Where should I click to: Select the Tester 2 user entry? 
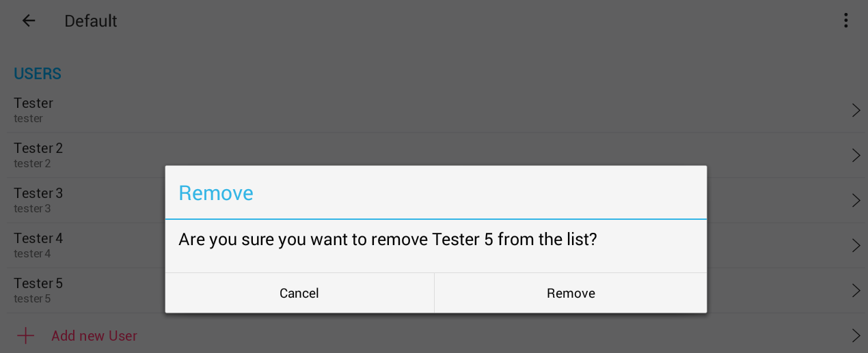point(38,155)
